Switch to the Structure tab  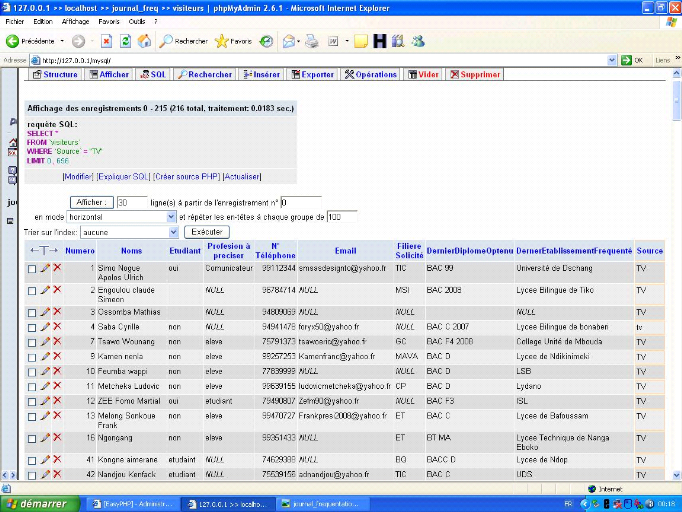56,74
